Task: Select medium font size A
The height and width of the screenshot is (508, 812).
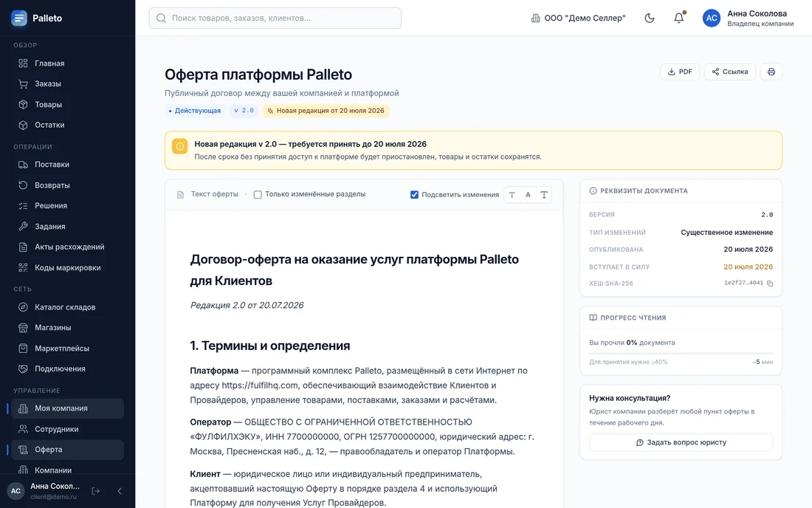Action: pyautogui.click(x=528, y=195)
